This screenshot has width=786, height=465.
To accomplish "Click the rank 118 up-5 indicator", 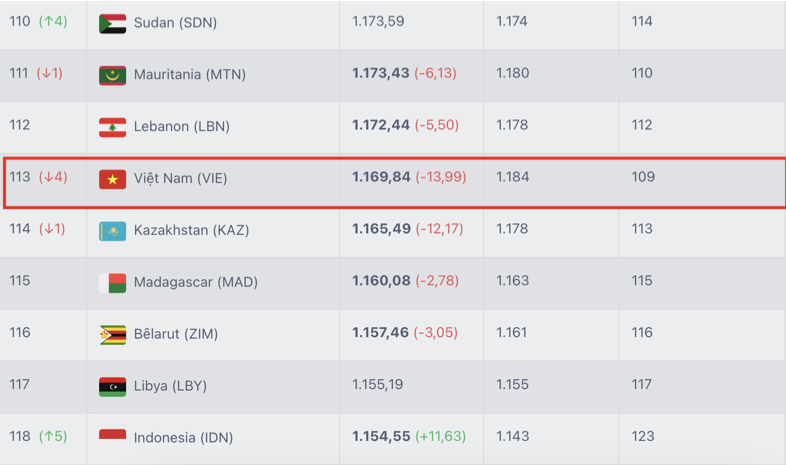I will (x=53, y=436).
